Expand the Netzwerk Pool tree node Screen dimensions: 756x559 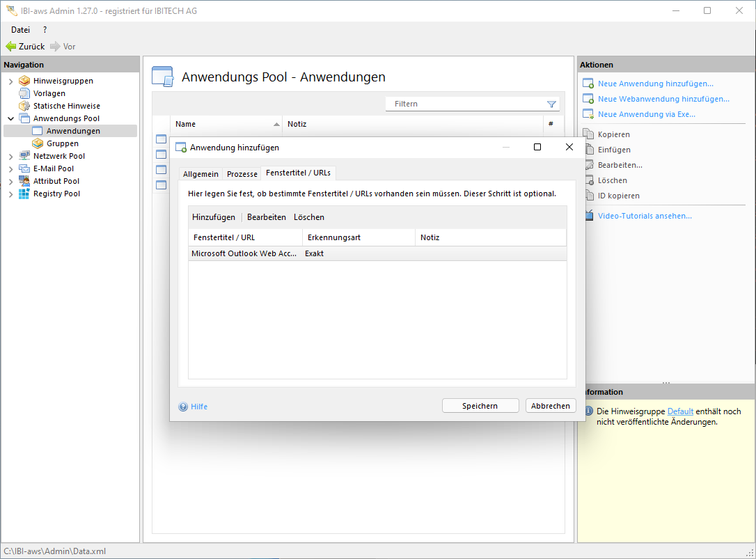coord(10,157)
